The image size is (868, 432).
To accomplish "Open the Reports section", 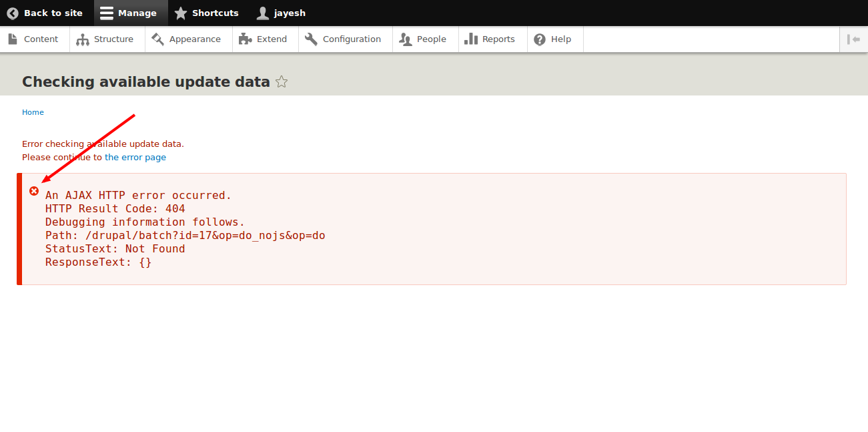I will [490, 39].
